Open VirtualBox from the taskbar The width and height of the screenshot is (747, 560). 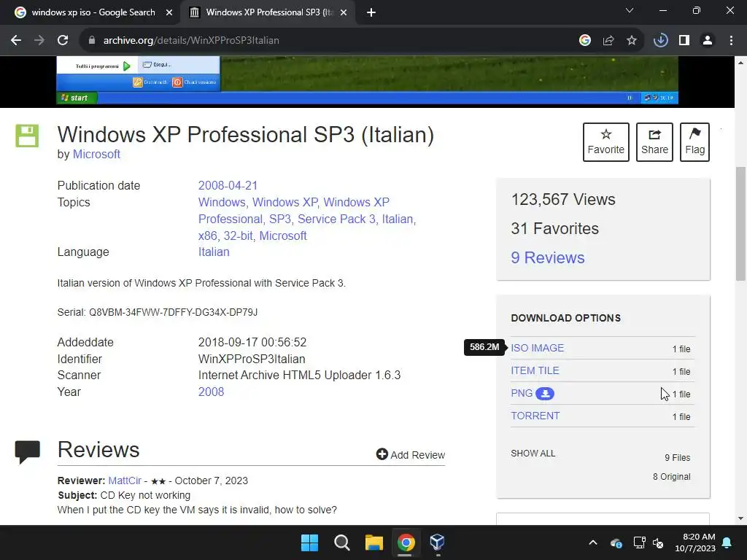click(x=438, y=542)
